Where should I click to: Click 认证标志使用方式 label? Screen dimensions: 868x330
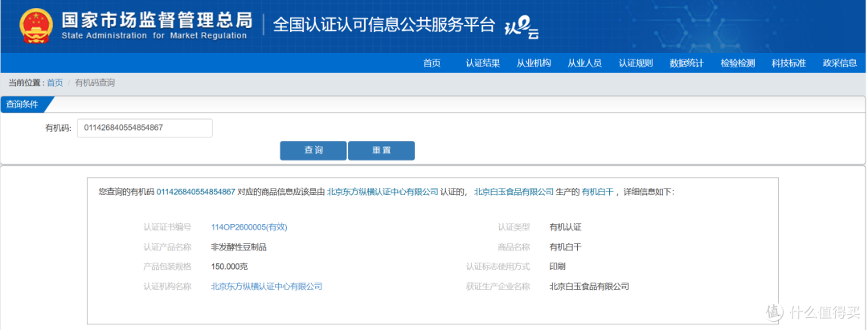tap(497, 267)
